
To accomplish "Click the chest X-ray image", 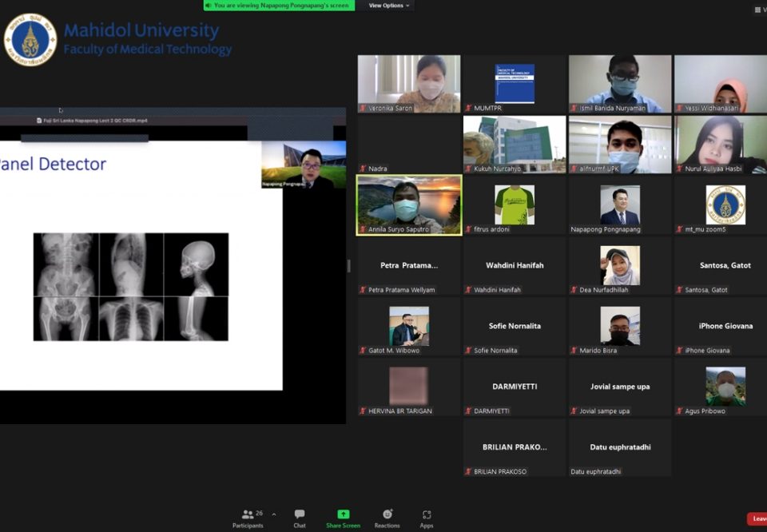I will [131, 319].
